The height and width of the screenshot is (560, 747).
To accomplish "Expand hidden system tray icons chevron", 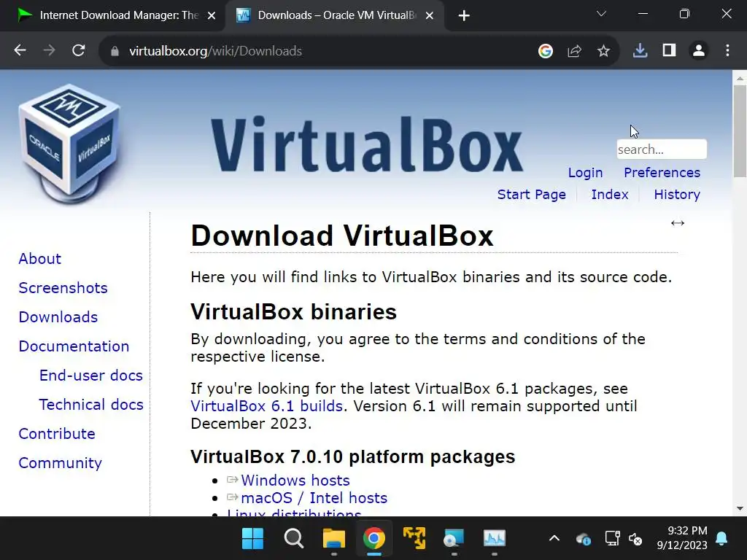I will 554,539.
